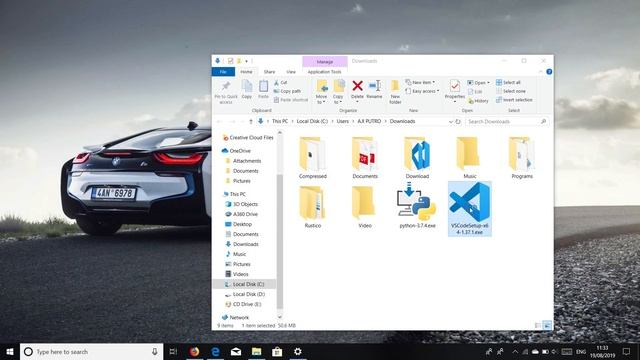Select Creative Cloud Files in sidebar

click(x=248, y=138)
